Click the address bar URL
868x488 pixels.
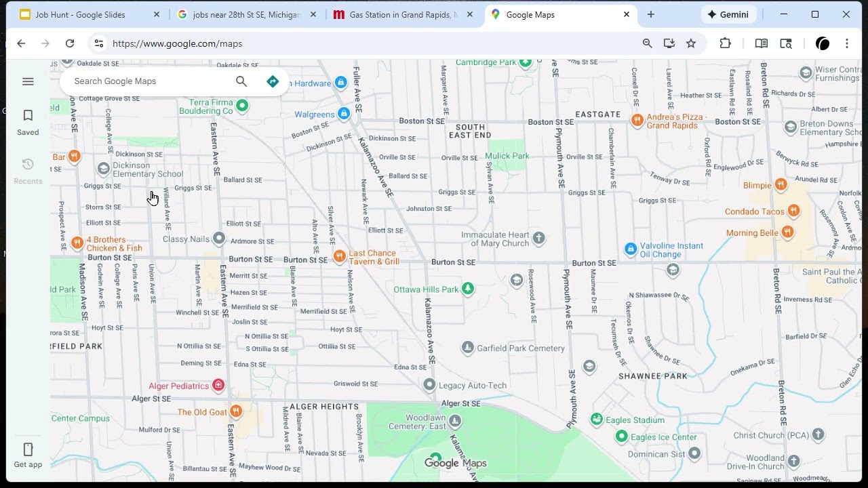tap(177, 43)
